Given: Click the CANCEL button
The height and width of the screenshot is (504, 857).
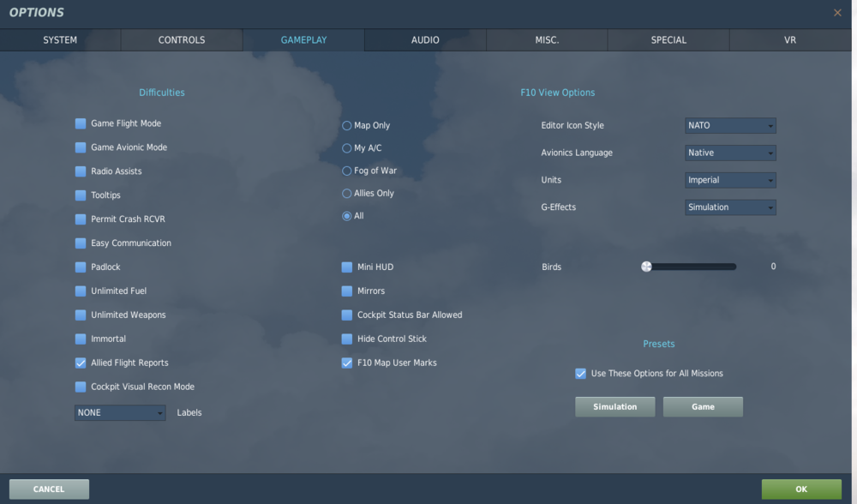Looking at the screenshot, I should coord(49,489).
